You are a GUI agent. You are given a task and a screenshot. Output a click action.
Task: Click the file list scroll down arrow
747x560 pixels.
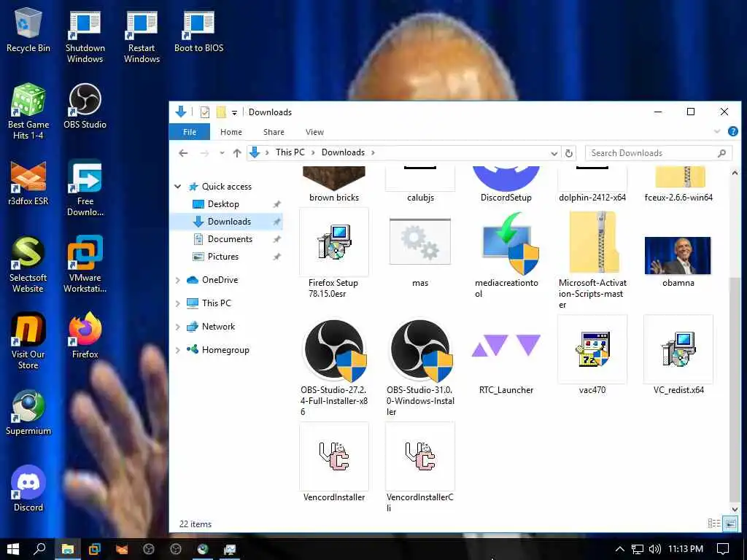734,510
